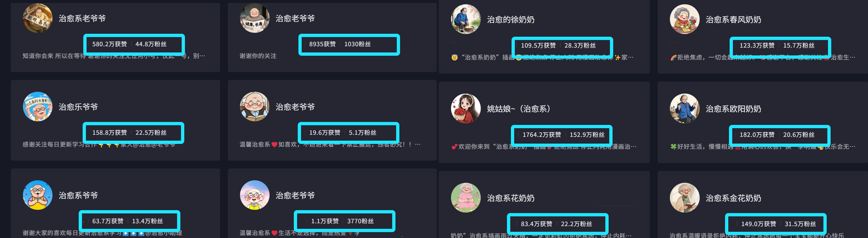Open the 治愈乐爷爷 avatar image
Screen dimensions: 868x238
37,106
